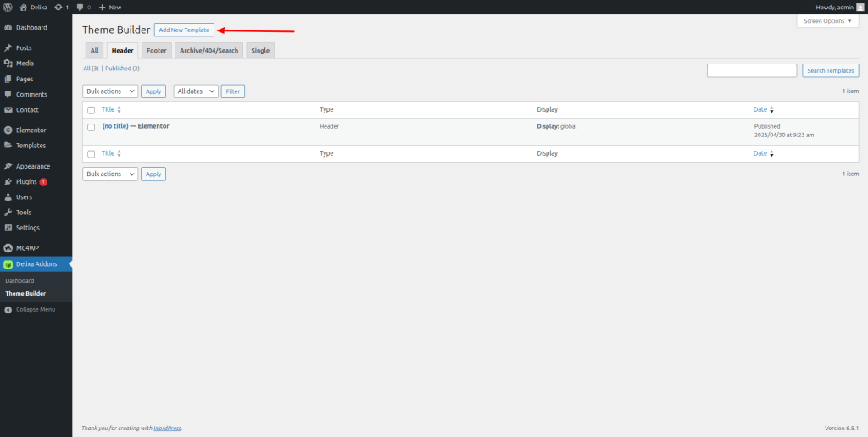
Task: Open the Elementor sidebar icon
Action: tap(8, 130)
